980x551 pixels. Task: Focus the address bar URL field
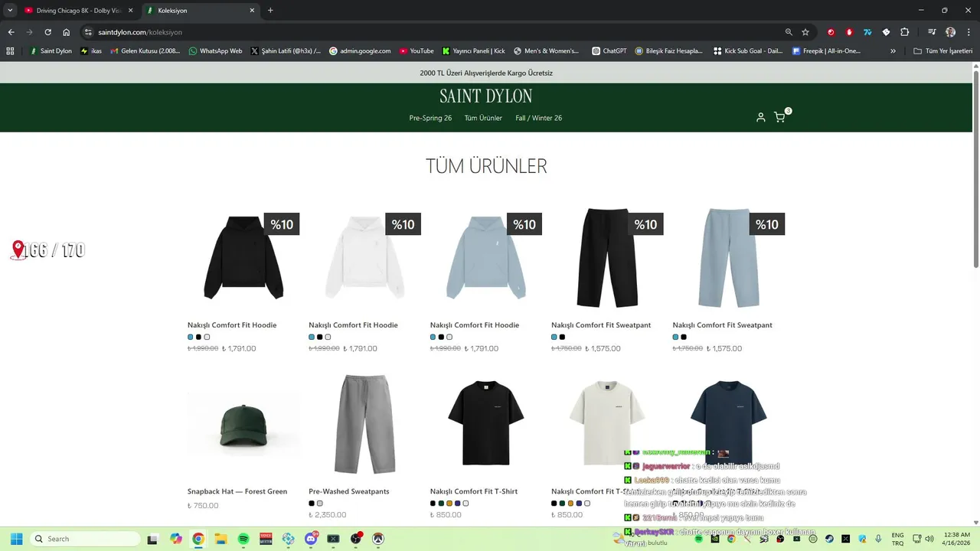tap(436, 32)
